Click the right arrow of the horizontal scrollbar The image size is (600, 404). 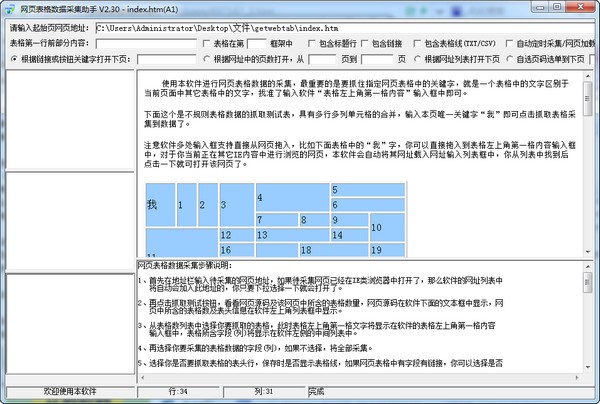(x=577, y=378)
